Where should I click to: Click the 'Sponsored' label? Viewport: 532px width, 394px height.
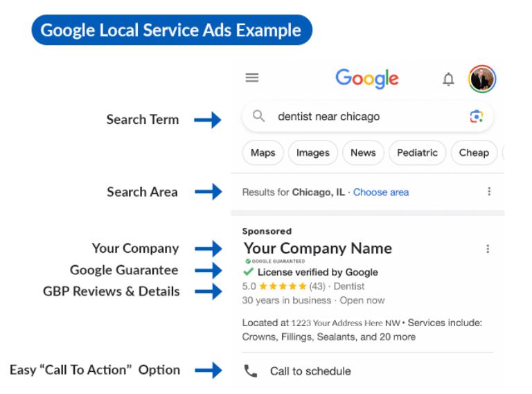(267, 231)
